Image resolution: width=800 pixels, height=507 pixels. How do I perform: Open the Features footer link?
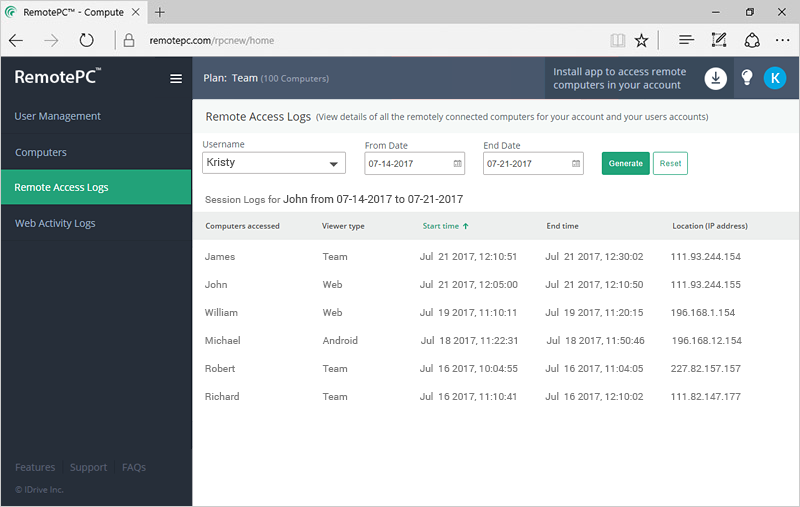[35, 467]
